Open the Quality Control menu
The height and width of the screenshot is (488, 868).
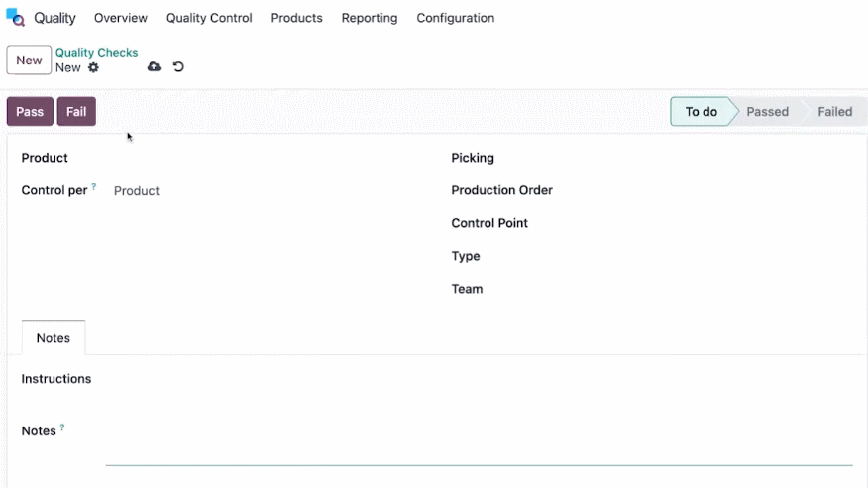coord(209,18)
